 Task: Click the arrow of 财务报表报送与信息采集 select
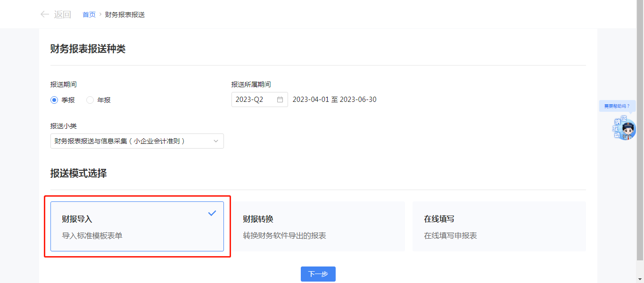216,141
